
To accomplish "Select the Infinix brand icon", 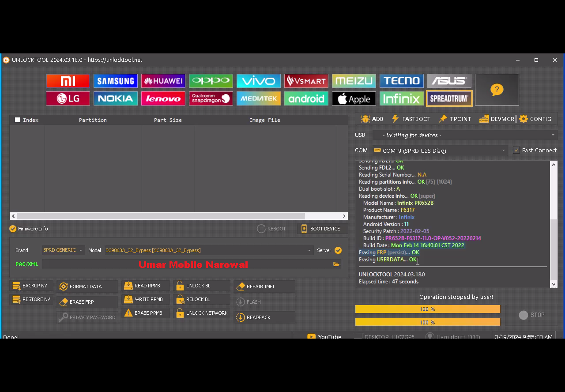I will pos(402,98).
